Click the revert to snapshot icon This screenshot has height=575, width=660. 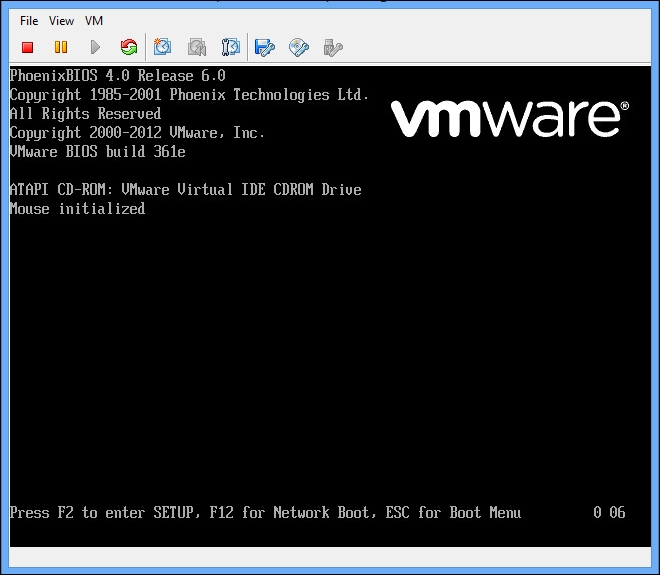pos(197,47)
